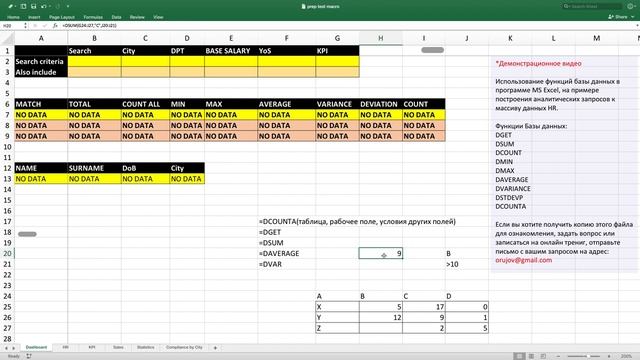
Task: Click the gray scroll handle in row 18
Action: tap(27, 234)
